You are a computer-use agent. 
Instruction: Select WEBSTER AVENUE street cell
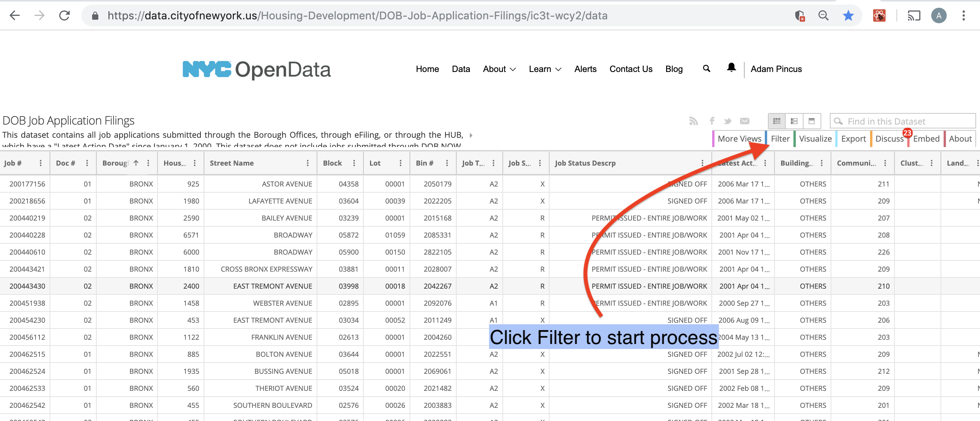click(260, 303)
